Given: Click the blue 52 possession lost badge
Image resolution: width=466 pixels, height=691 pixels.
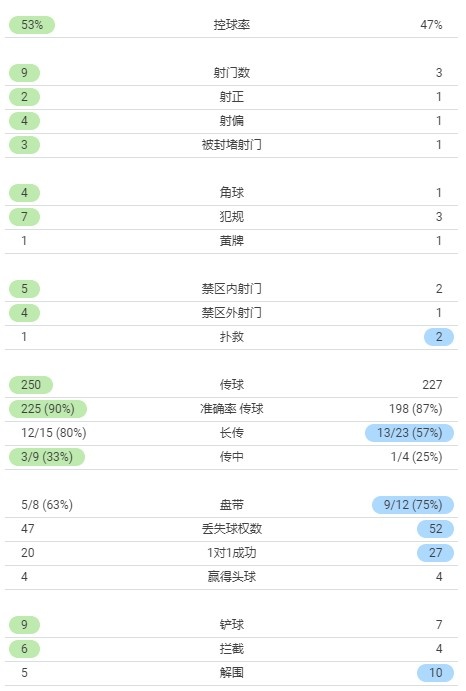Looking at the screenshot, I should (x=436, y=528).
